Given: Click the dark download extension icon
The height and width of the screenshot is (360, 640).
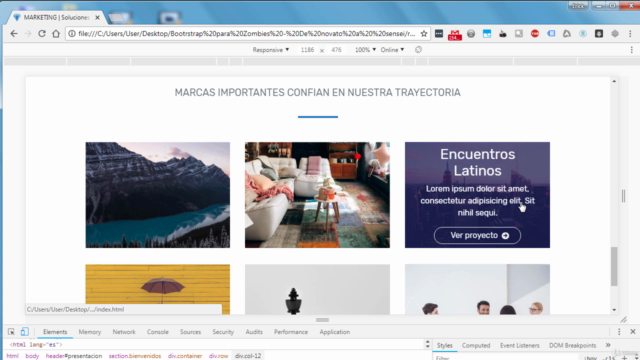Looking at the screenshot, I should [599, 34].
